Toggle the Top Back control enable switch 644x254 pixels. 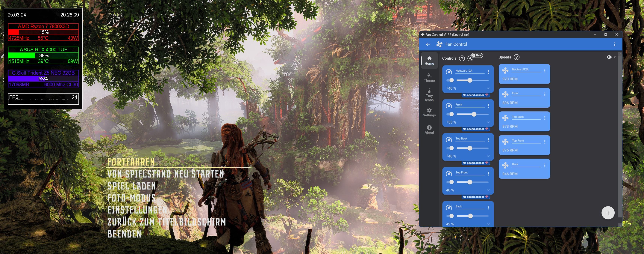pos(450,148)
